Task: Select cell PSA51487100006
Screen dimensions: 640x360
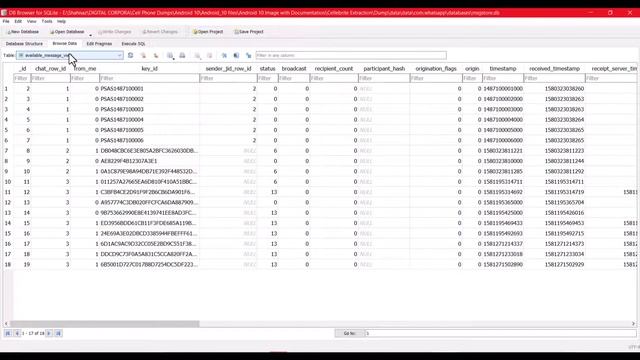Action: pos(149,140)
